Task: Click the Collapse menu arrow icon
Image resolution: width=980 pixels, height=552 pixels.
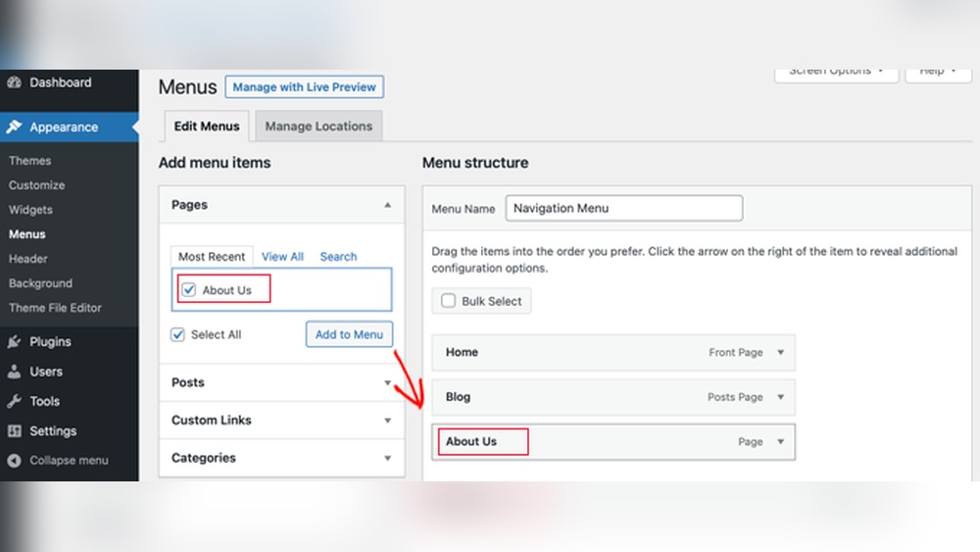Action: pyautogui.click(x=15, y=460)
